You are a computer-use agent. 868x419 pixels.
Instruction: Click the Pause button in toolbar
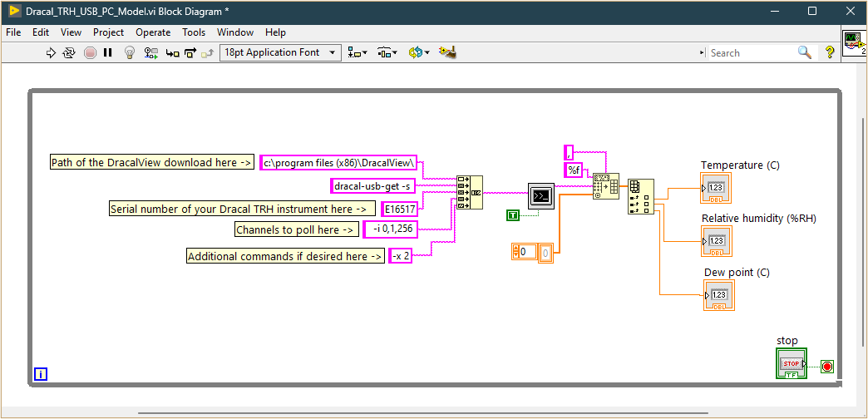108,52
